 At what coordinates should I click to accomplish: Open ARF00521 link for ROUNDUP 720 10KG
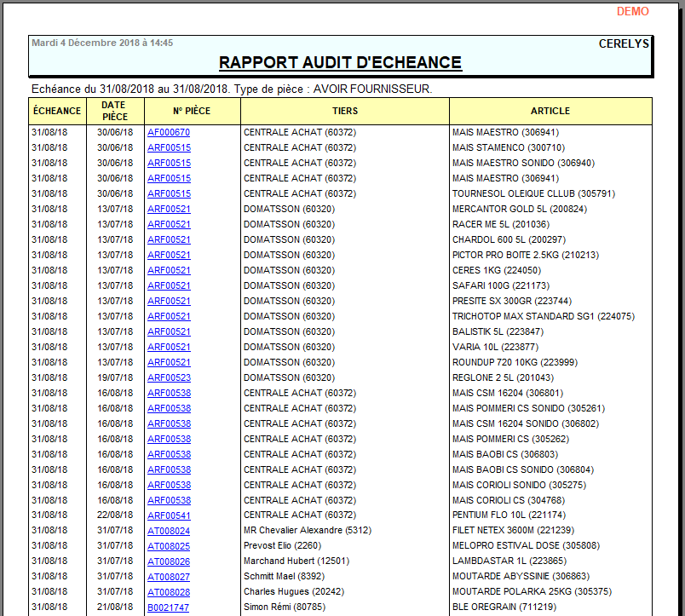169,362
